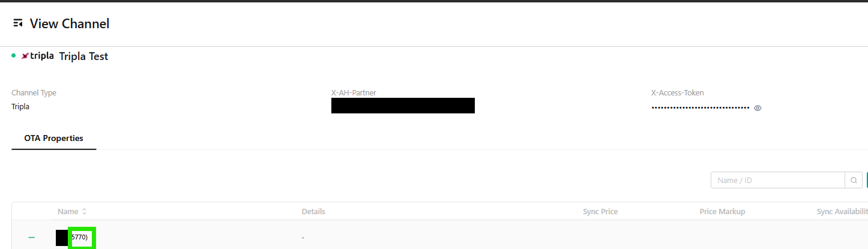Select the Sync Price column header
Image resolution: width=868 pixels, height=249 pixels.
[x=600, y=212]
